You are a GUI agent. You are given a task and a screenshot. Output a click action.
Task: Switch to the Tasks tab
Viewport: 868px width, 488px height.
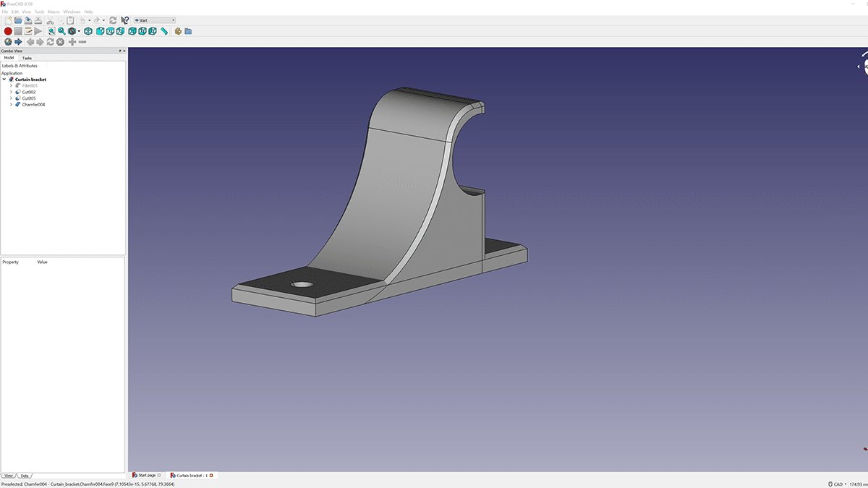click(27, 58)
